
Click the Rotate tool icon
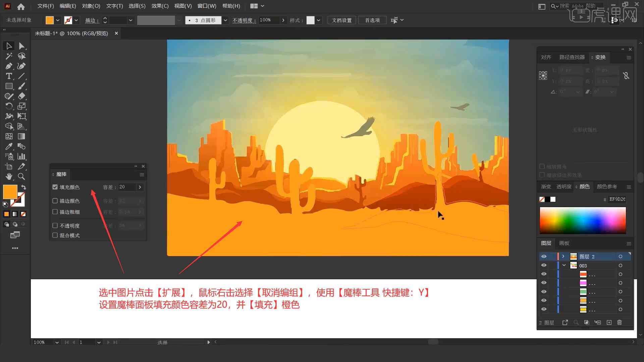tap(8, 106)
